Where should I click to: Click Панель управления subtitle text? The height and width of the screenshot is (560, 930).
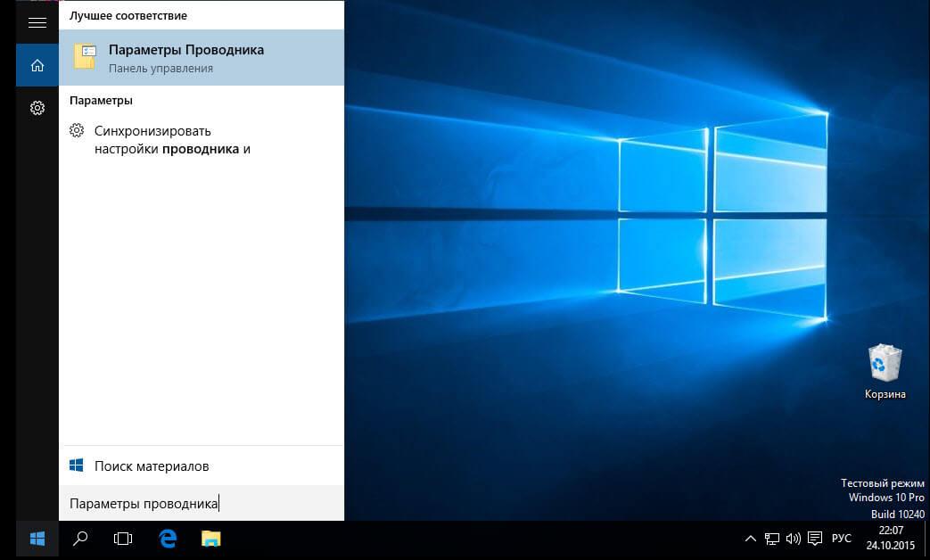pyautogui.click(x=160, y=69)
